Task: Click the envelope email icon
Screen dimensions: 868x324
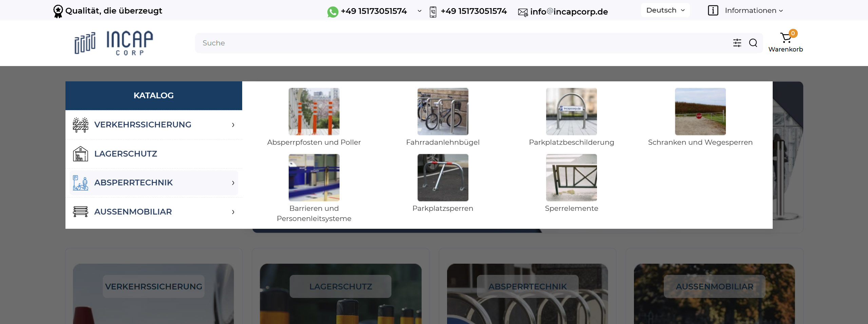Action: 523,12
